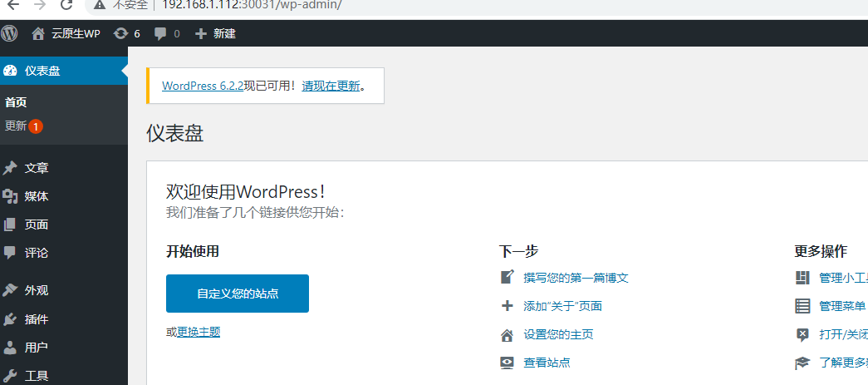
Task: Click the 撰写您的第一篇博文 link
Action: pos(576,278)
